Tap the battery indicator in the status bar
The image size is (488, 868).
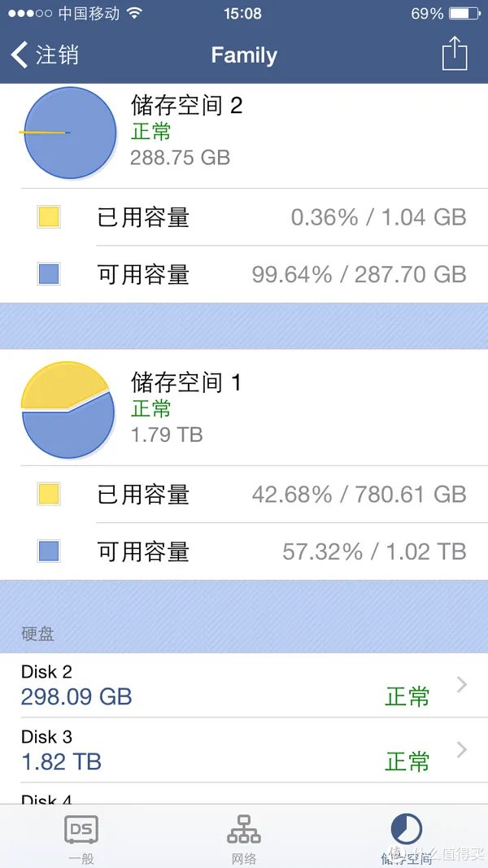(465, 13)
